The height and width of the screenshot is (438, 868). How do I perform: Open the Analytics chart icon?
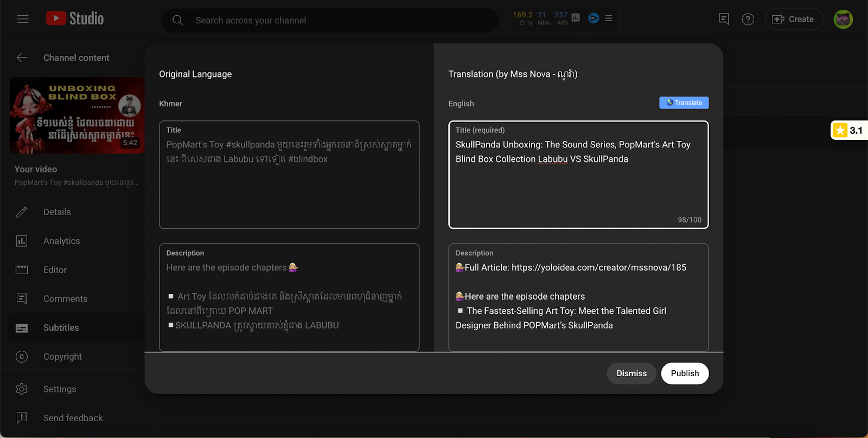(x=22, y=241)
